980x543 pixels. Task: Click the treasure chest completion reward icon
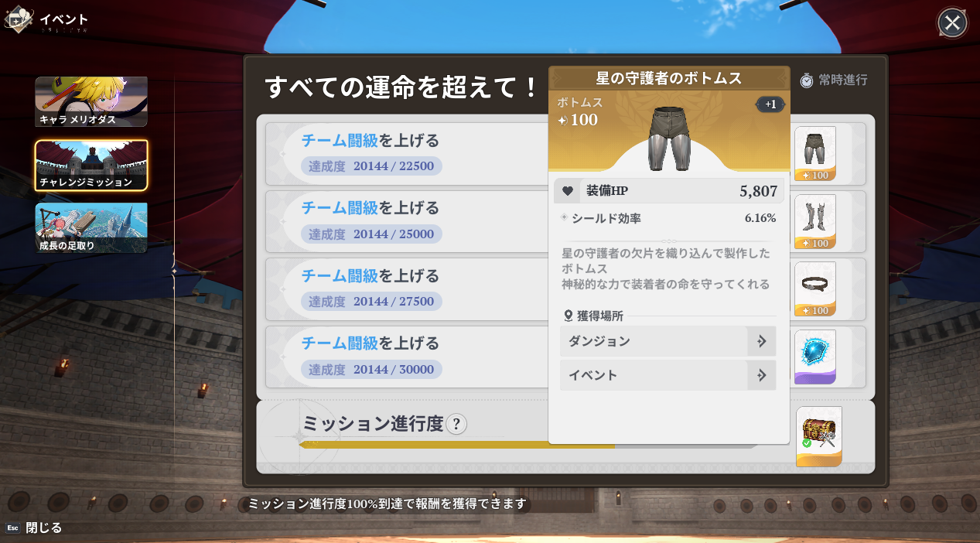tap(818, 436)
